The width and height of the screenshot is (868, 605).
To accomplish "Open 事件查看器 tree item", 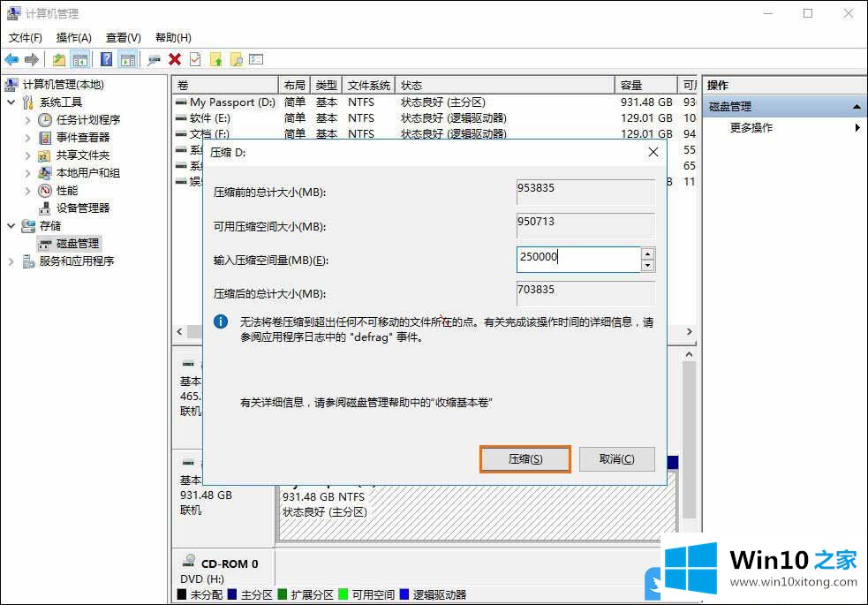I will click(x=82, y=137).
